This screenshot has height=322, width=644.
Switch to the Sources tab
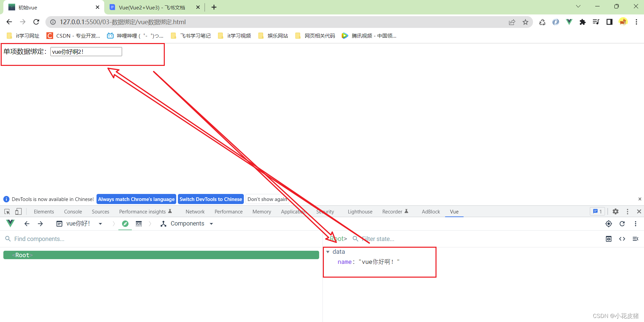coord(101,211)
